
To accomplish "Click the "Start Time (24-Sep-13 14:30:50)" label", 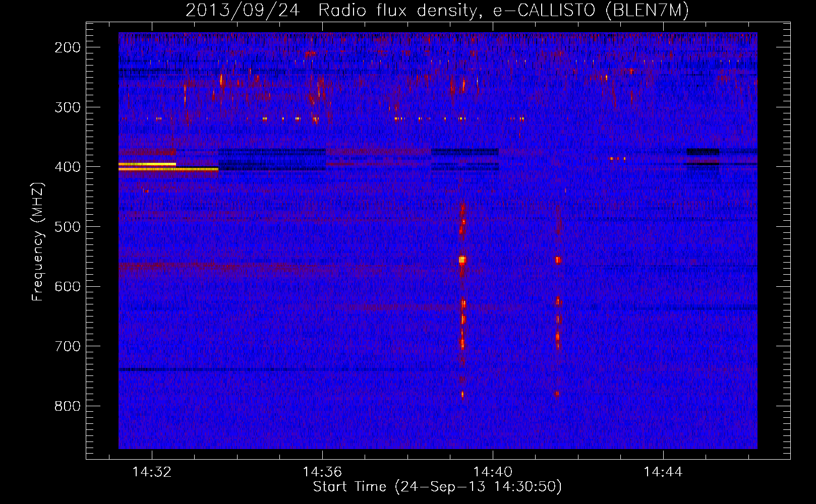I will pyautogui.click(x=437, y=486).
